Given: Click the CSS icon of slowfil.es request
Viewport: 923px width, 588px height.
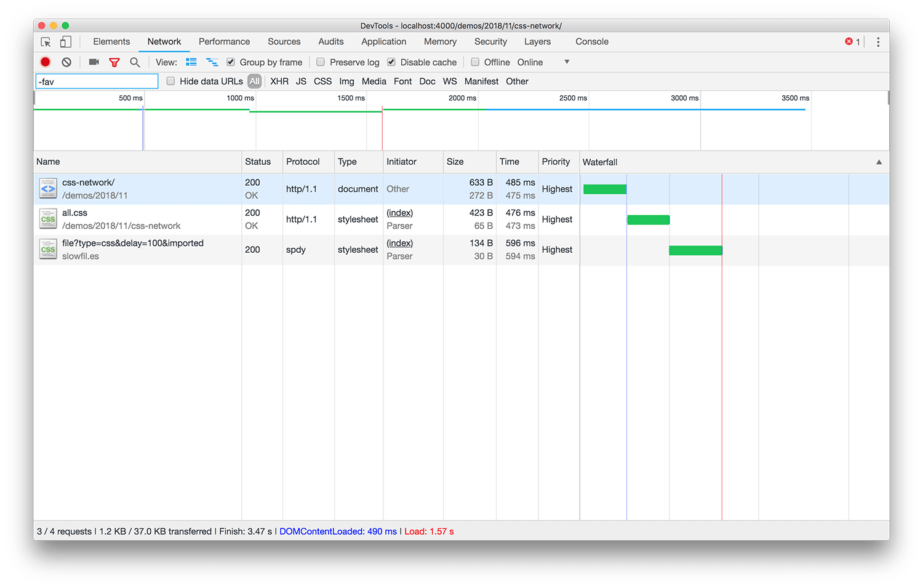Looking at the screenshot, I should coord(48,250).
